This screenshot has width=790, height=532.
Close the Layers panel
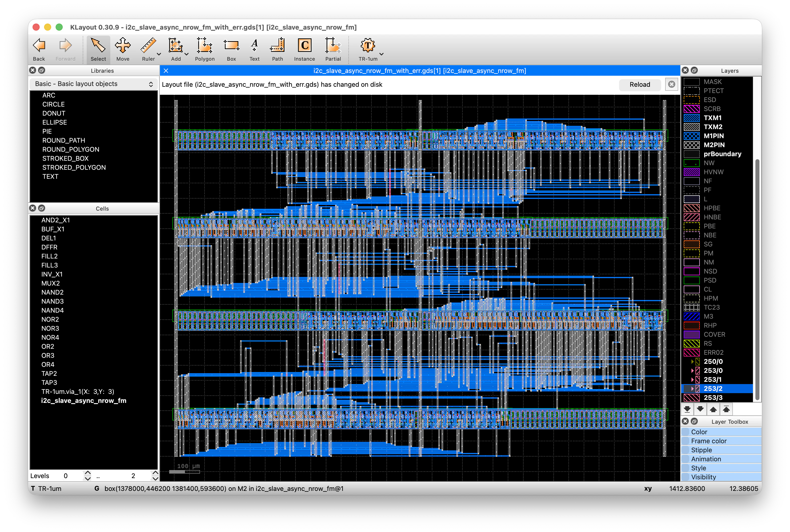pos(685,70)
